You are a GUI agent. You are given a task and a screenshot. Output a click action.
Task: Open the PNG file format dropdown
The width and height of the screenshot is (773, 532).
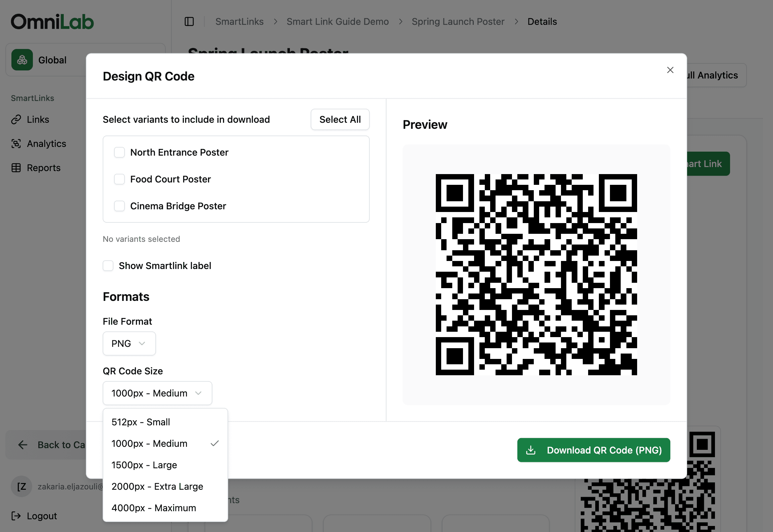click(129, 343)
